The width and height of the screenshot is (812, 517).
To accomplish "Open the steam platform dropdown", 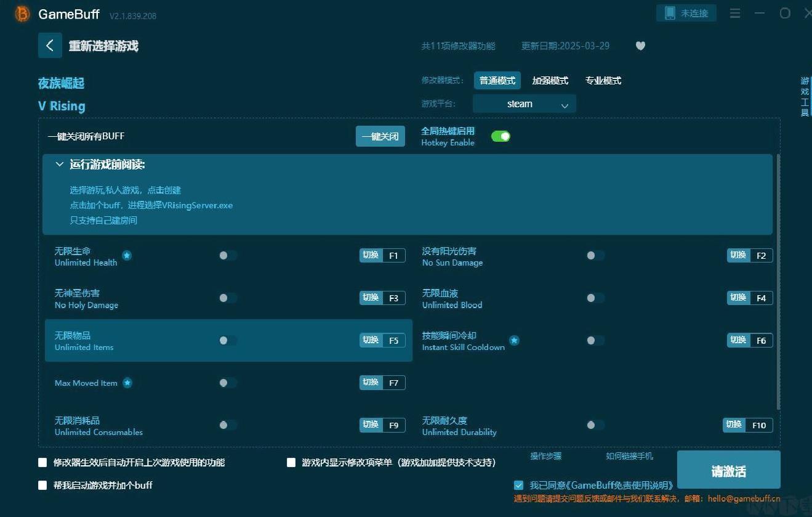I will tap(525, 104).
